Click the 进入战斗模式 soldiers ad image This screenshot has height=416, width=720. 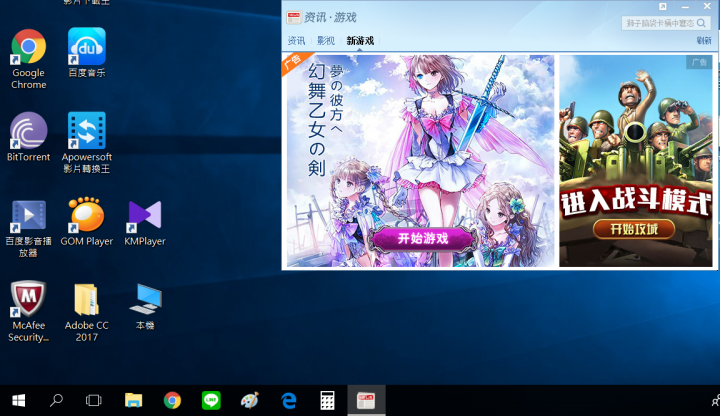tap(636, 161)
